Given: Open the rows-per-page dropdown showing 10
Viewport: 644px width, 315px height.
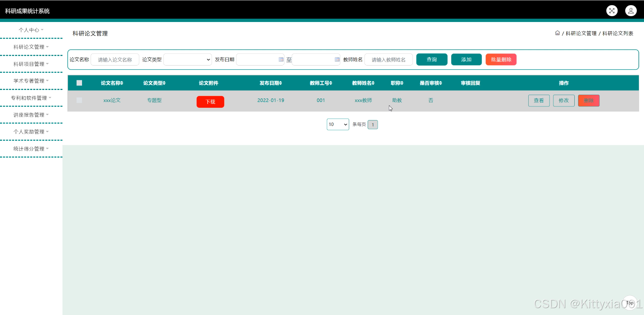Looking at the screenshot, I should 338,124.
